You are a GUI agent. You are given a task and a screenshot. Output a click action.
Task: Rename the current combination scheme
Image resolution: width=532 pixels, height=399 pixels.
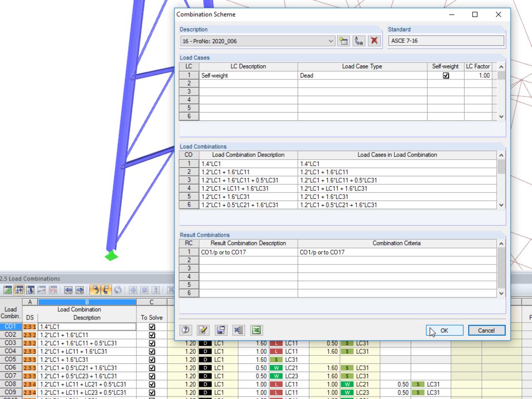tap(359, 41)
